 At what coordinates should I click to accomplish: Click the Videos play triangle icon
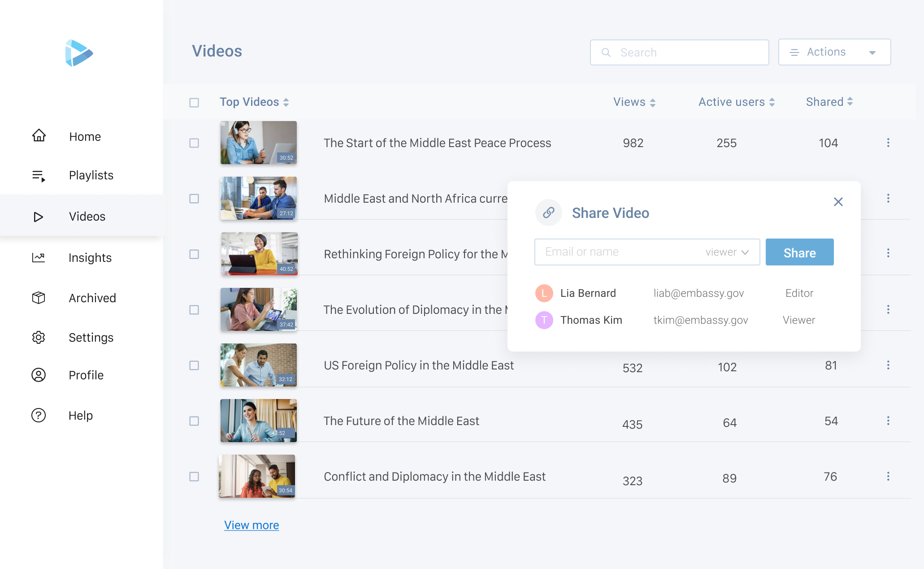click(x=39, y=217)
